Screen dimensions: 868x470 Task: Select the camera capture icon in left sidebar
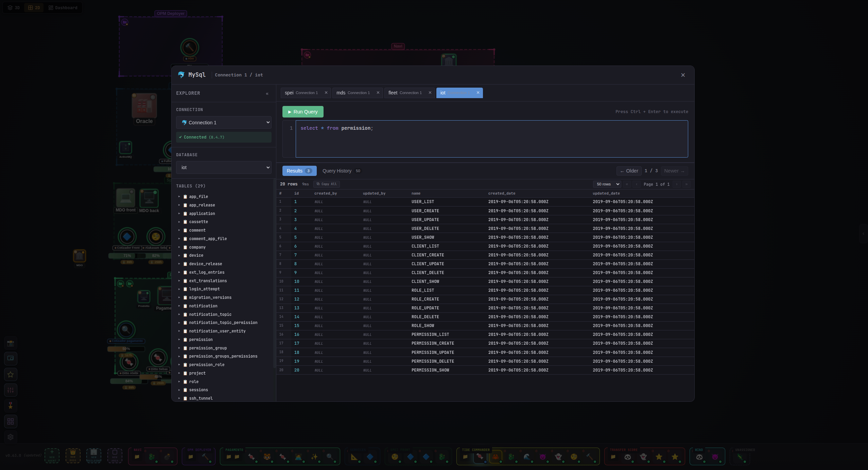pos(11,343)
